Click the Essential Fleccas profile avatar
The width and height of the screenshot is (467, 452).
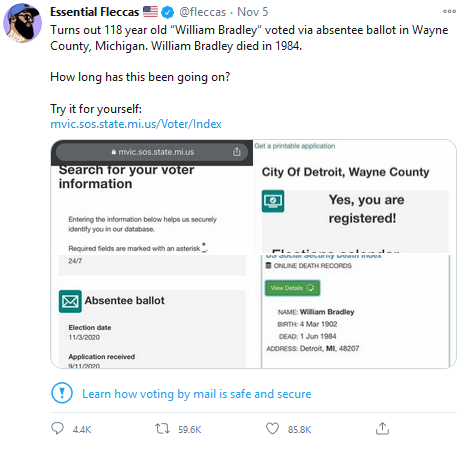click(22, 23)
